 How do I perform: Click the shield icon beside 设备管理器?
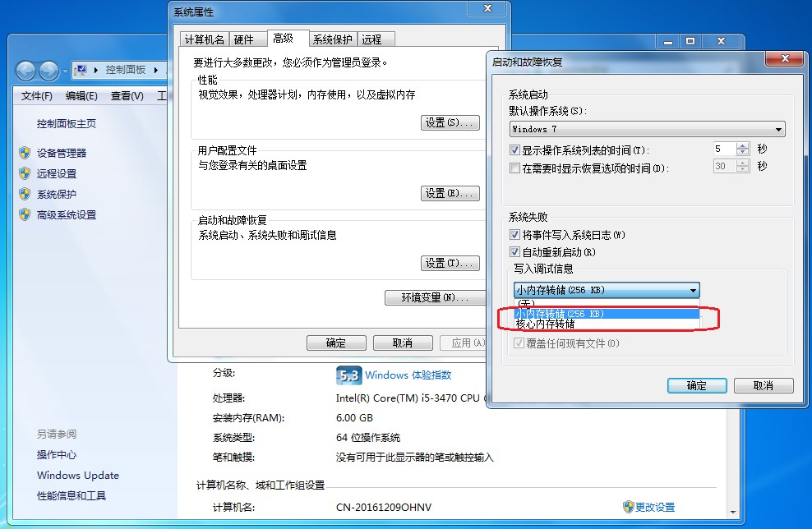pyautogui.click(x=25, y=153)
